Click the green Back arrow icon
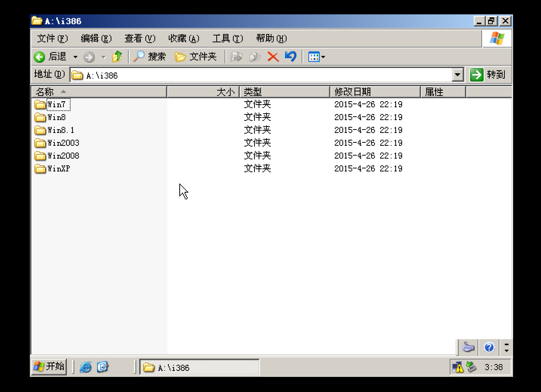This screenshot has height=392, width=541. pyautogui.click(x=39, y=57)
